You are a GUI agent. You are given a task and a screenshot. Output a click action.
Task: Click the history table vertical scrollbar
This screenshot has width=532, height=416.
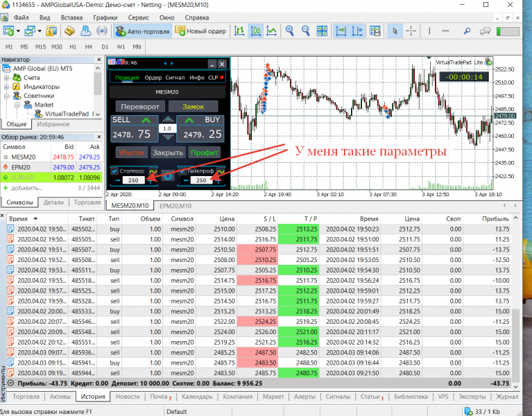coord(516,302)
